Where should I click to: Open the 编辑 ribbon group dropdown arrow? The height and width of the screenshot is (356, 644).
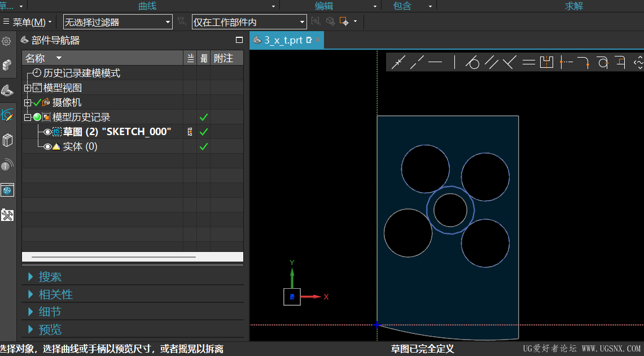375,6
